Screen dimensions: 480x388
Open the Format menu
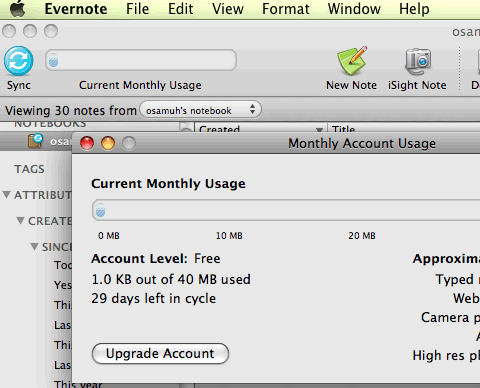[x=286, y=9]
